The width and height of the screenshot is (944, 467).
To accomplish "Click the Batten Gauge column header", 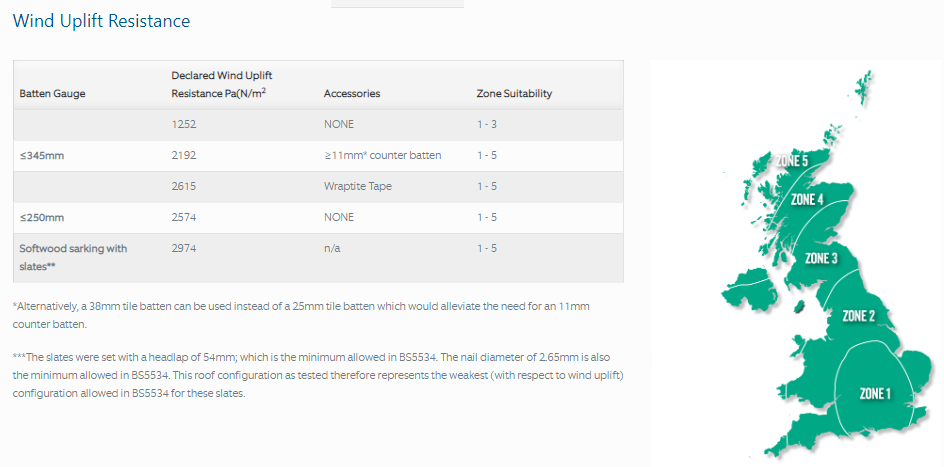I will point(52,94).
